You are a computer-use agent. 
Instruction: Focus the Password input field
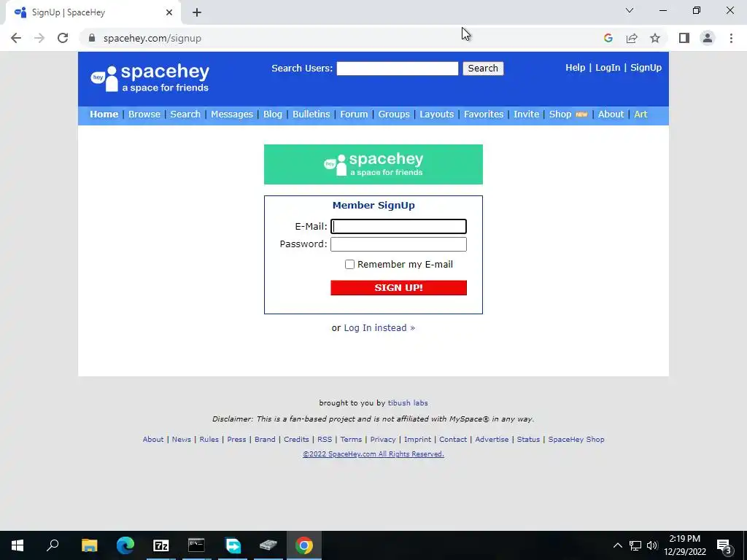[399, 244]
